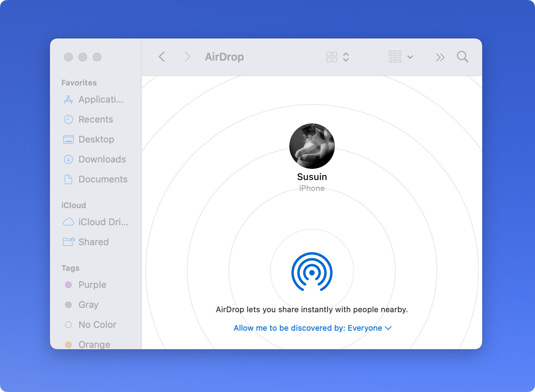Click the iCloud Drive cloud icon

(68, 222)
